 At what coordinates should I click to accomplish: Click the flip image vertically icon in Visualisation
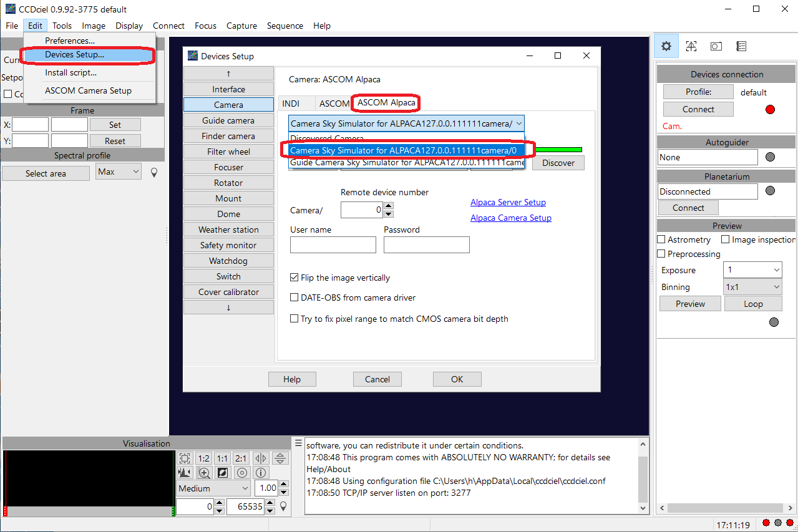[x=281, y=458]
